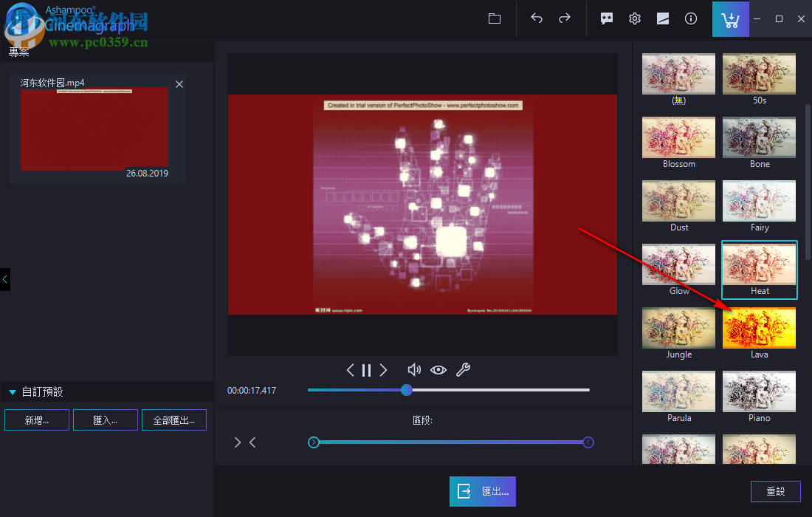Pause the video playback
The width and height of the screenshot is (812, 517).
click(x=366, y=370)
